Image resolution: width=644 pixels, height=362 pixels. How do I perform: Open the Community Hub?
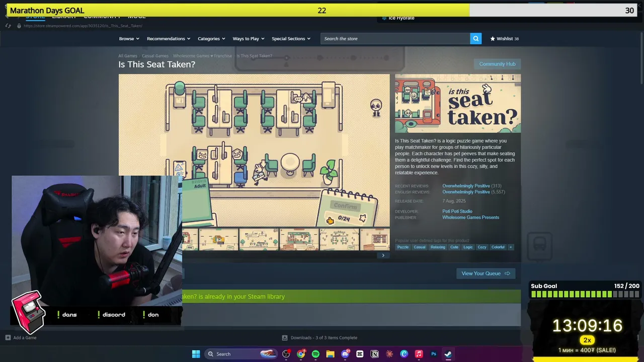pyautogui.click(x=497, y=64)
